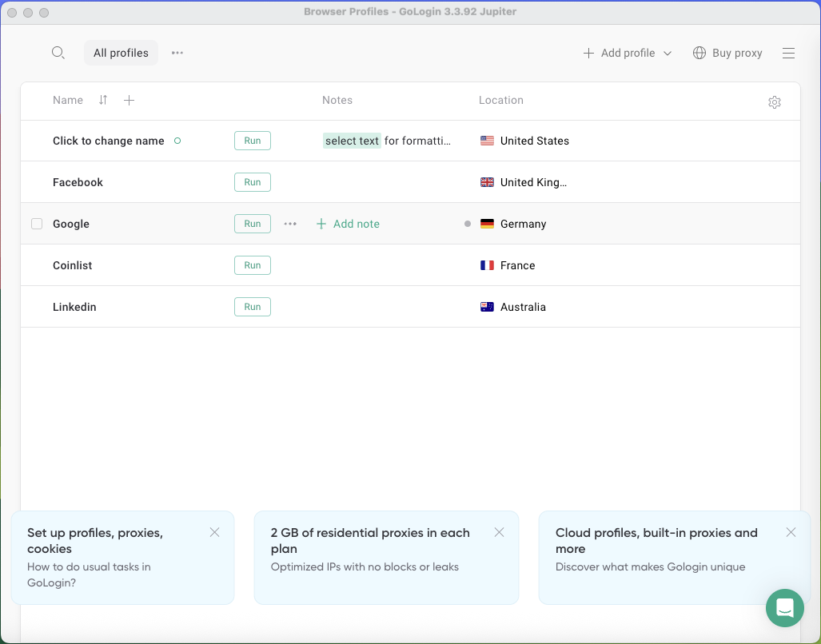The height and width of the screenshot is (644, 821).
Task: Click the search magnifier icon
Action: coord(58,53)
